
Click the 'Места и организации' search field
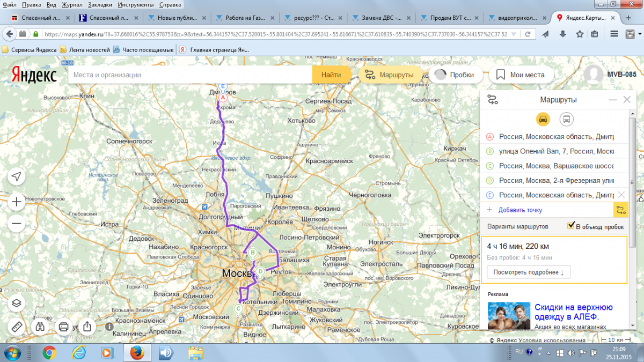(x=191, y=75)
